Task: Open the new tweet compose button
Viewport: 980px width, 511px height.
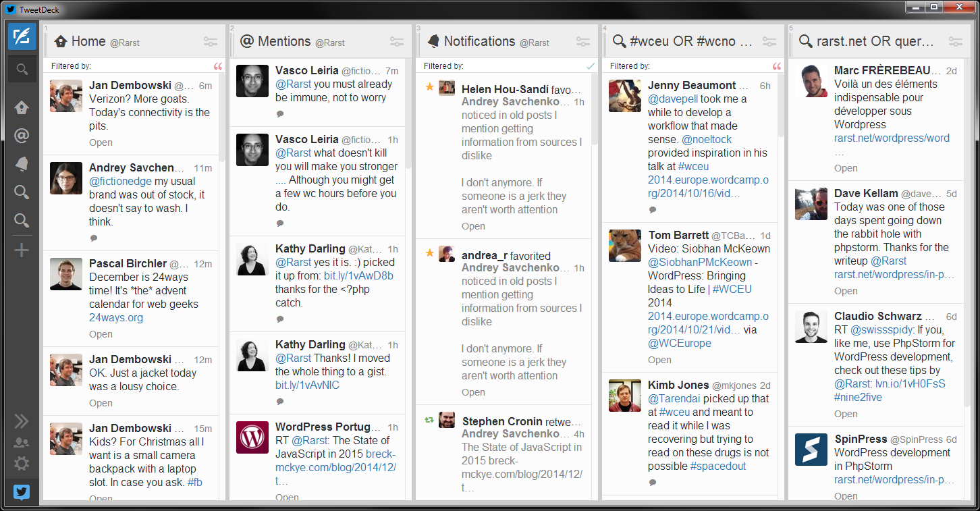Action: pyautogui.click(x=22, y=36)
